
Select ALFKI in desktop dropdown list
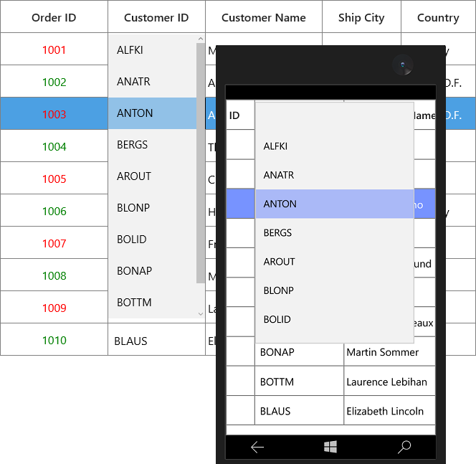(x=153, y=50)
